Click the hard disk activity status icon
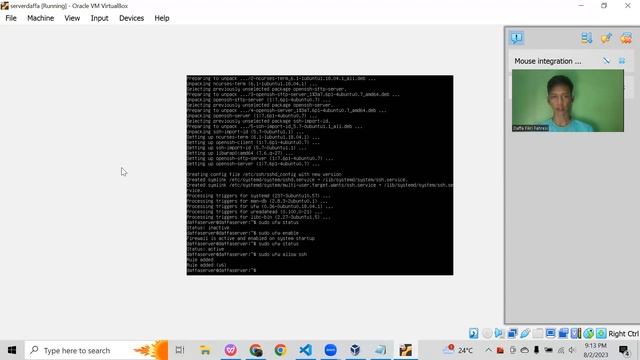Screen dimensions: 640x360 pos(473,333)
